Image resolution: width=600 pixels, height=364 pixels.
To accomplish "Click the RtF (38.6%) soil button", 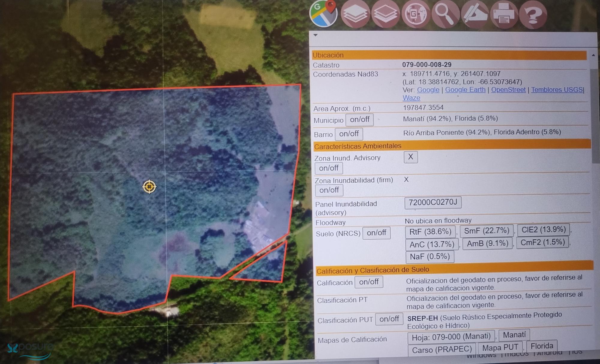I will tap(430, 232).
